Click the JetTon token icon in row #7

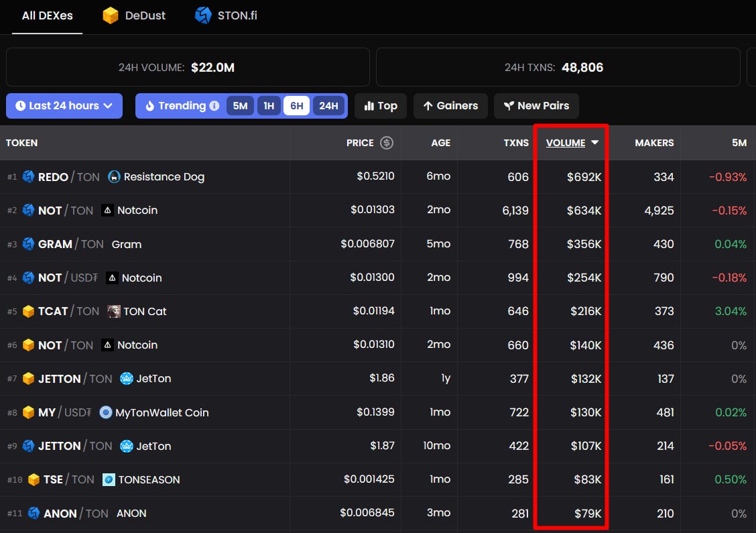click(126, 379)
